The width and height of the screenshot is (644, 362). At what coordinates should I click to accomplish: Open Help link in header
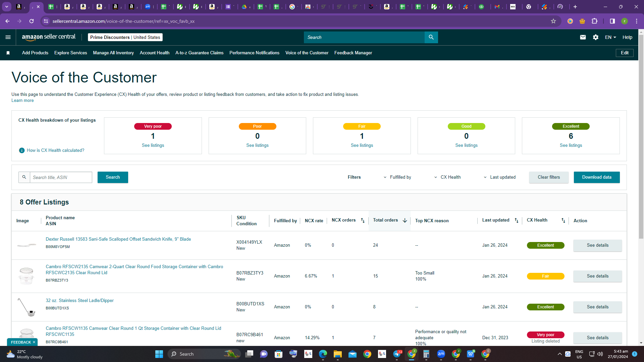627,37
